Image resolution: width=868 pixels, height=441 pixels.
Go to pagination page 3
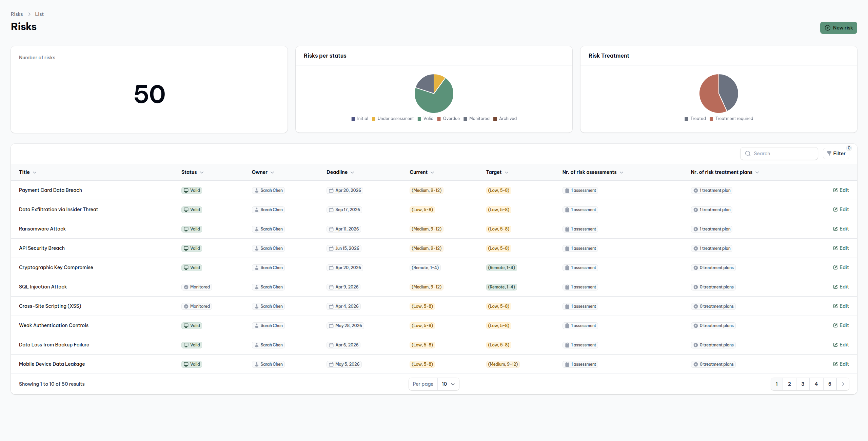[803, 384]
